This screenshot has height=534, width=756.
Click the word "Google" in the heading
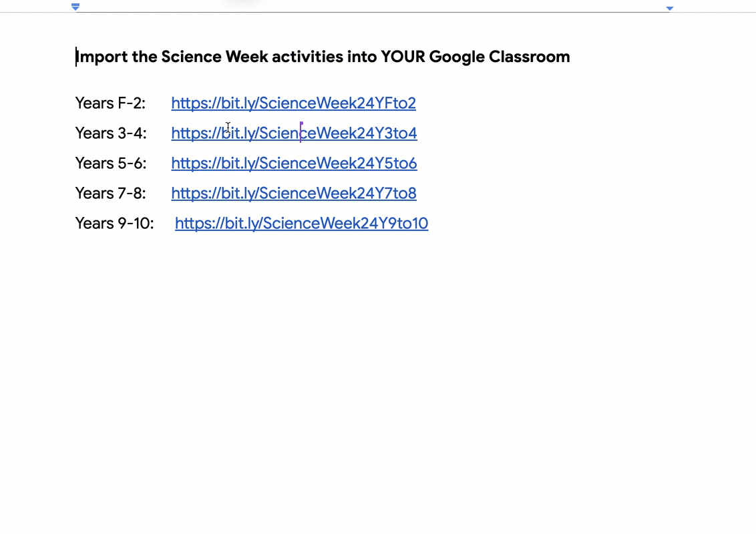(457, 57)
